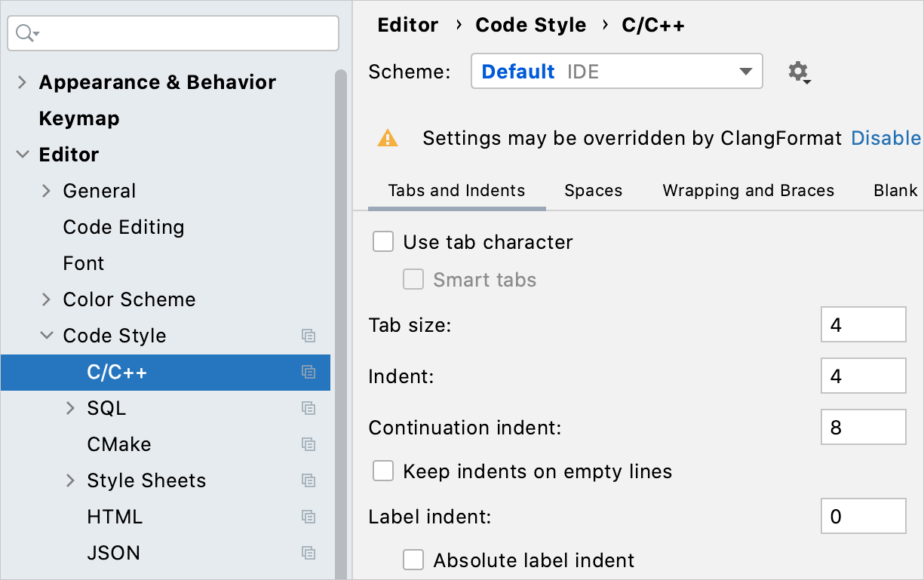Viewport: 924px width, 580px height.
Task: Check Keep indents on empty lines
Action: tap(383, 471)
